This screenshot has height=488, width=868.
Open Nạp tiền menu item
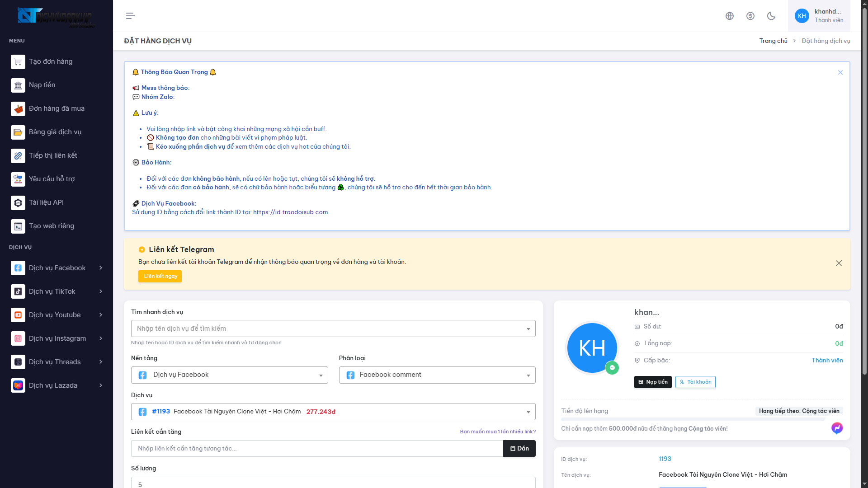[57, 85]
